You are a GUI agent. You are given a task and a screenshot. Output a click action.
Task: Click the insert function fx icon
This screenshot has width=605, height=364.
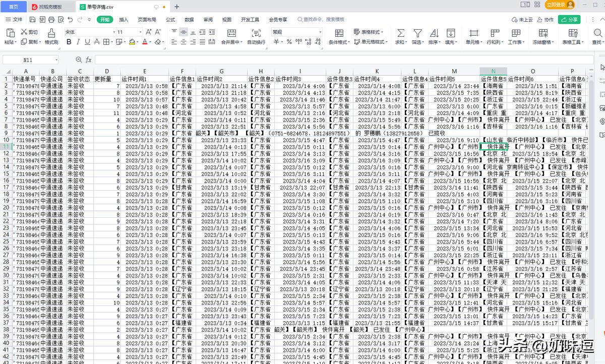coord(89,60)
